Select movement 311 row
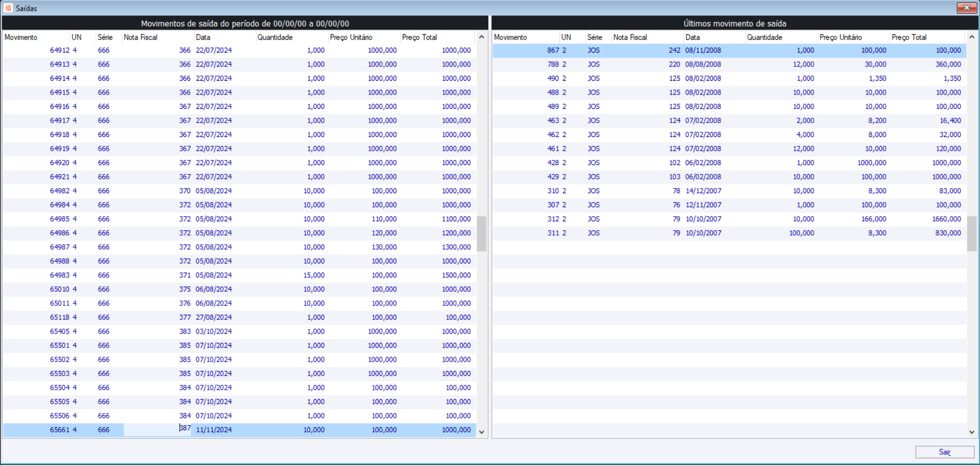Viewport: 980px width, 466px height. 729,233
